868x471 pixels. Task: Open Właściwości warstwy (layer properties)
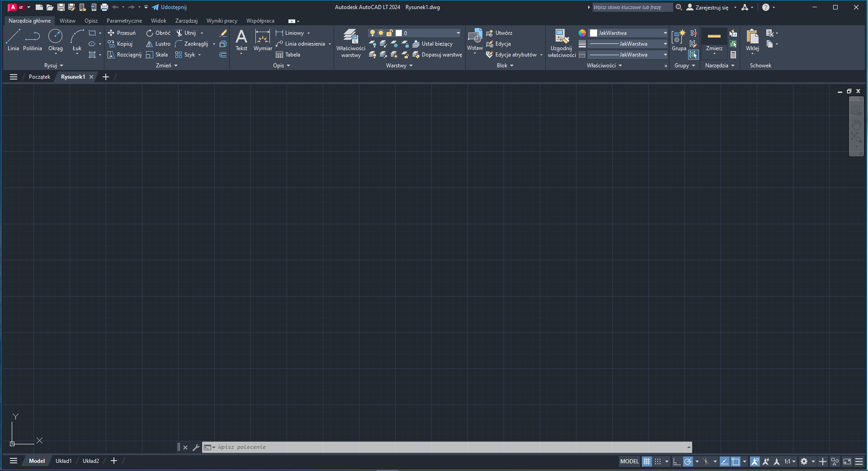tap(351, 43)
